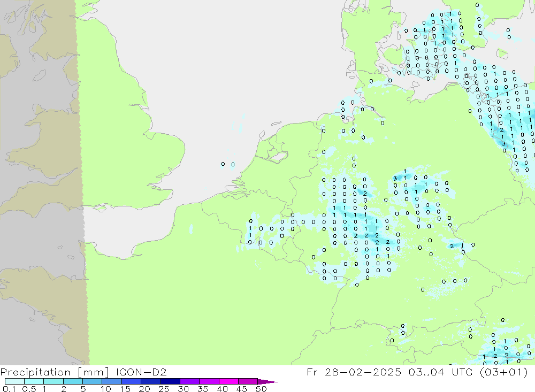
Task: Select the 25–30 mm navy legend swatch
Action: (170, 381)
